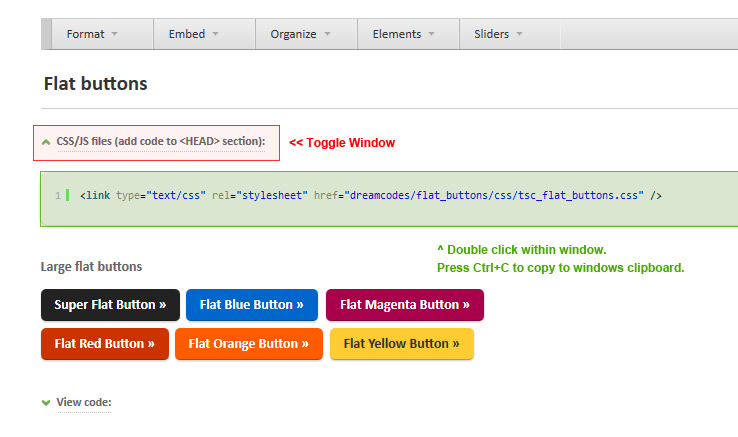Open the Embed menu
This screenshot has height=437, width=738.
click(x=204, y=34)
